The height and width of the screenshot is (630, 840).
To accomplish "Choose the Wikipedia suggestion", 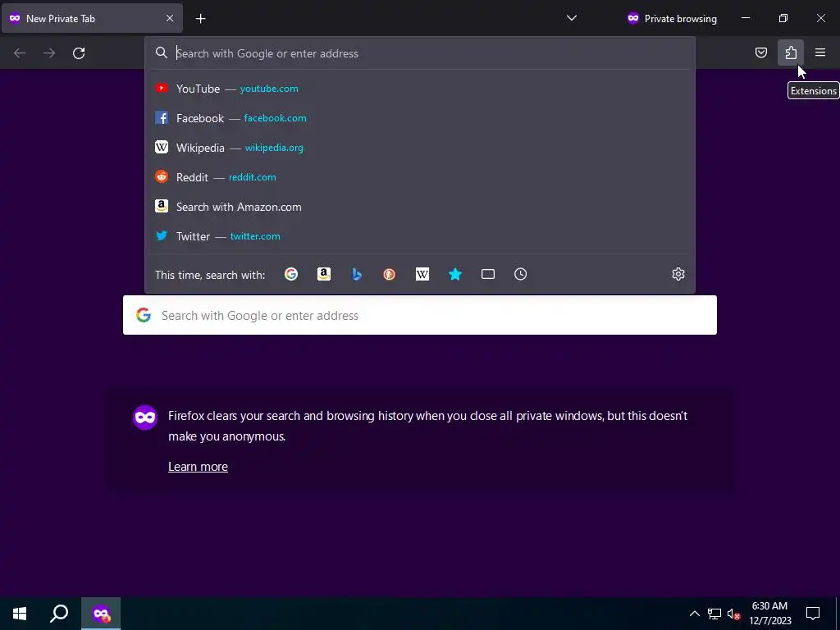I will (420, 148).
